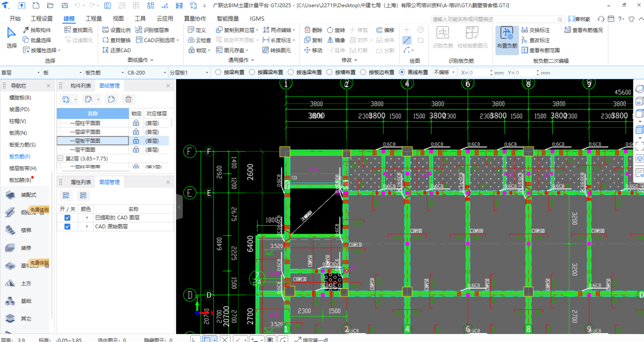
Task: Expand 已提取的 CAD 图层 color arrow
Action: pos(87,218)
